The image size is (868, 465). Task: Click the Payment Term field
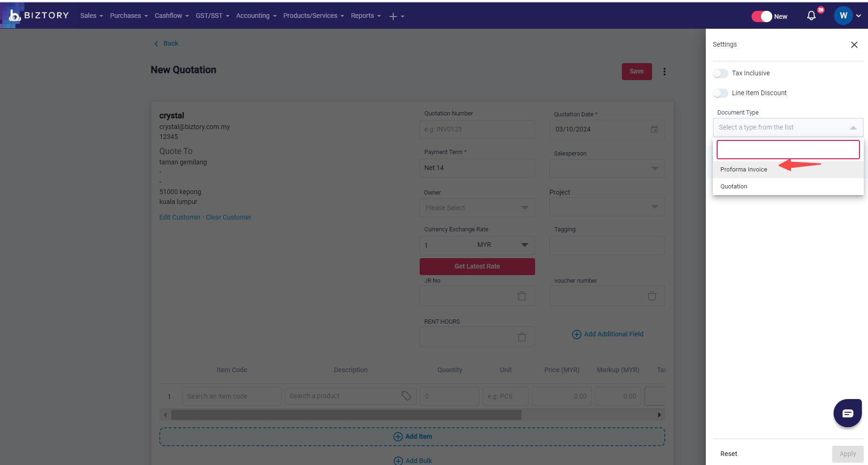point(477,168)
